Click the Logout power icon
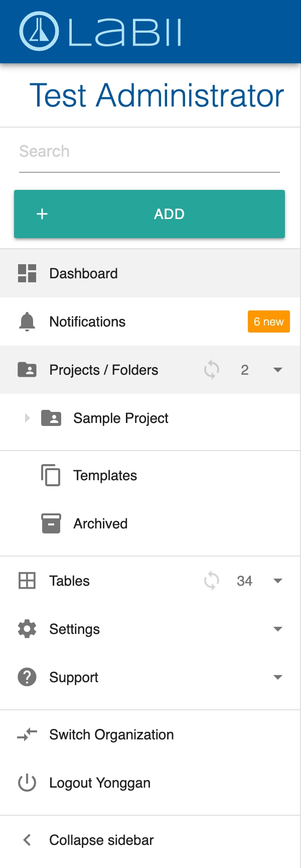301x868 pixels. click(27, 783)
